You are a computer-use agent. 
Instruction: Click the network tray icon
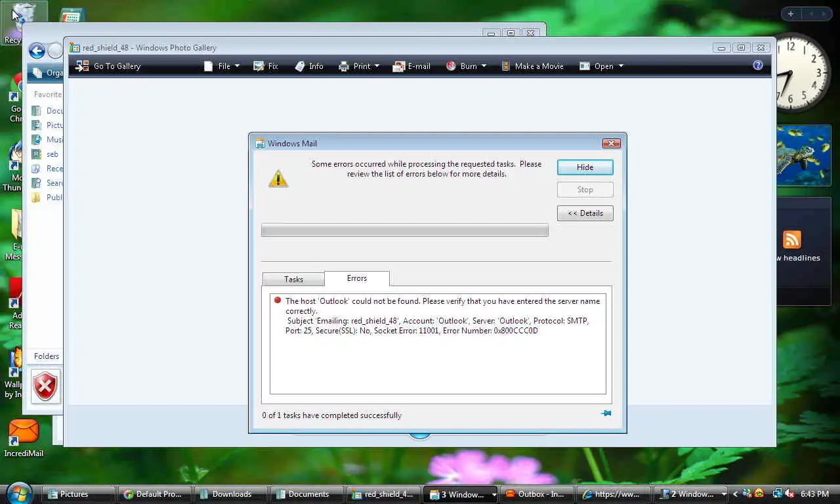click(x=777, y=493)
